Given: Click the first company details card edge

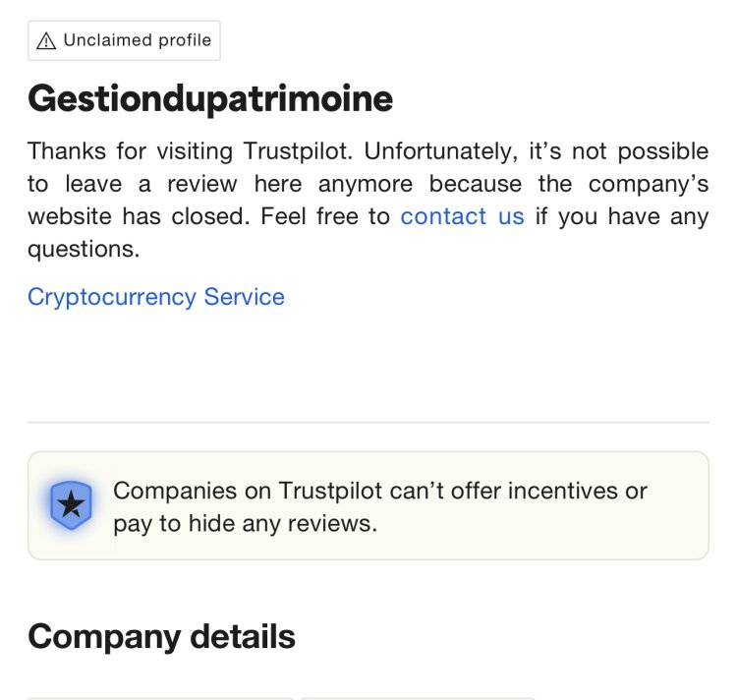Looking at the screenshot, I should (160, 699).
